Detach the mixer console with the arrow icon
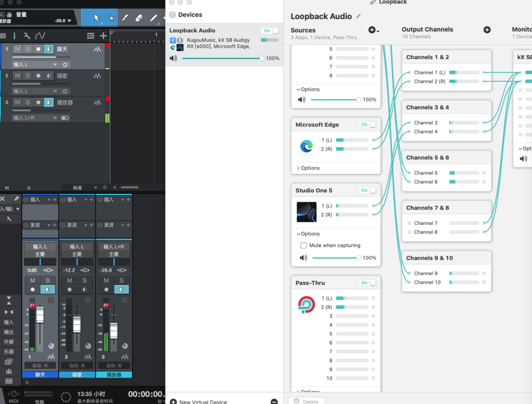 click(16, 199)
